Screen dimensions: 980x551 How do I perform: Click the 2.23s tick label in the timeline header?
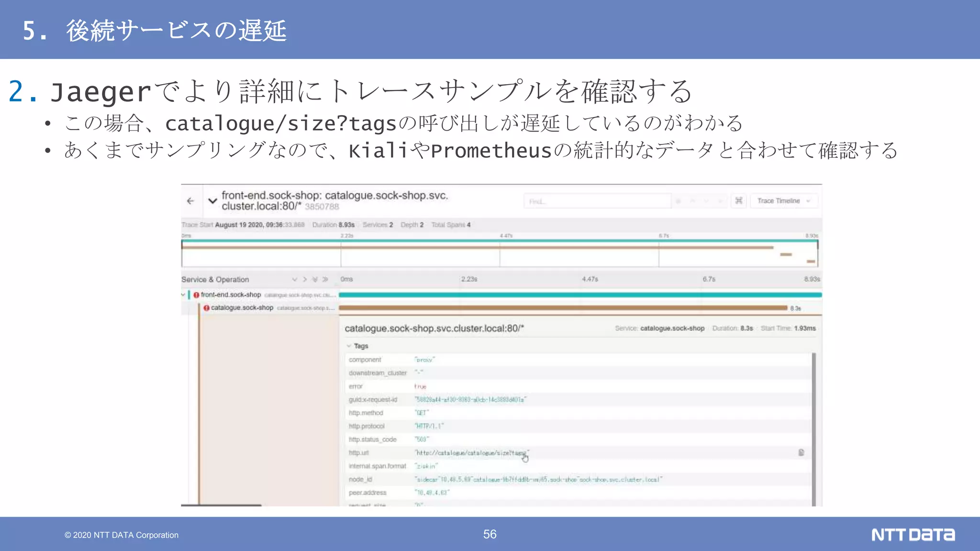(469, 279)
